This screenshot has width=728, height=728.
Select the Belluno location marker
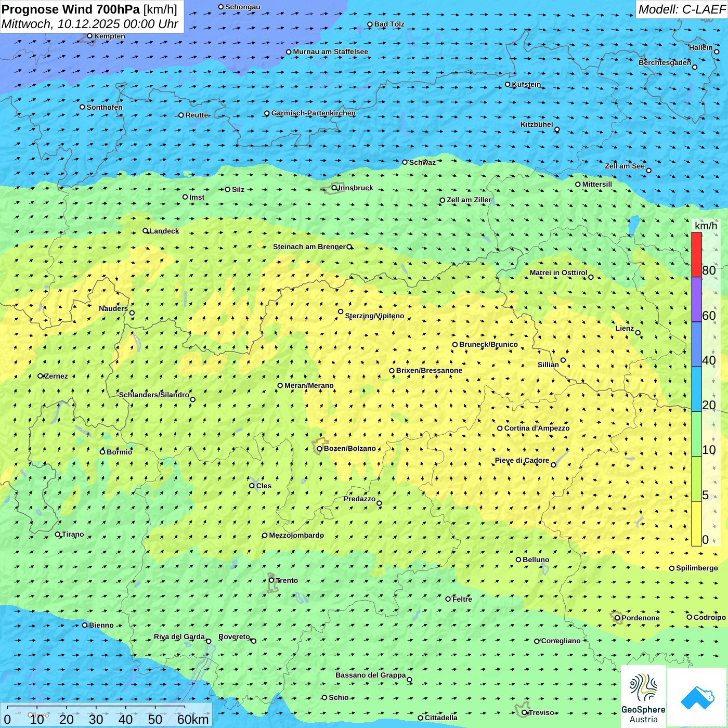click(518, 560)
